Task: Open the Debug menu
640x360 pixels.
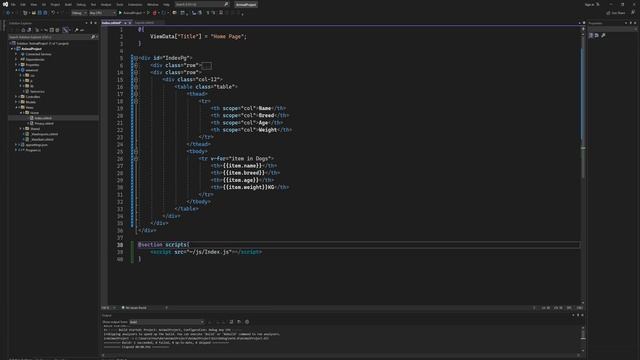Action: pos(81,4)
